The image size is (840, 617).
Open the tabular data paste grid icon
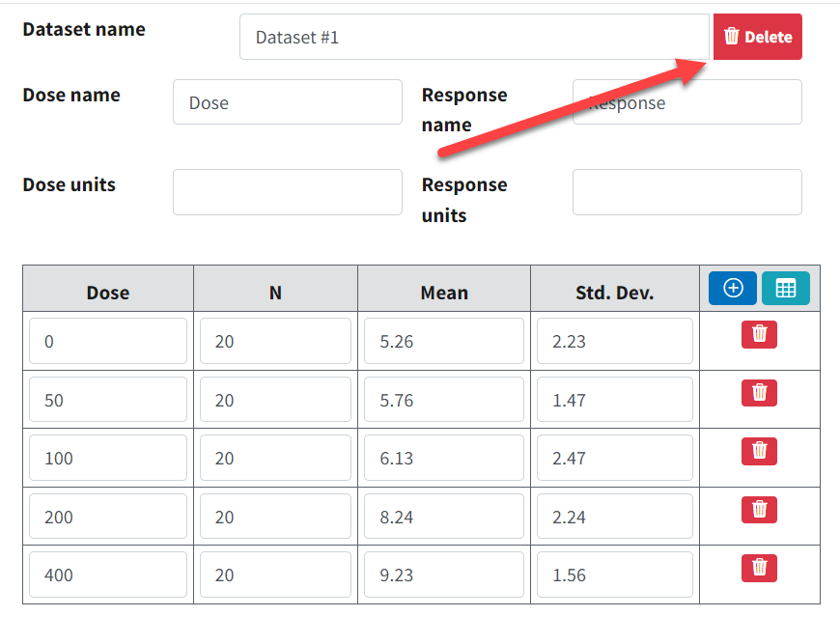pyautogui.click(x=785, y=288)
